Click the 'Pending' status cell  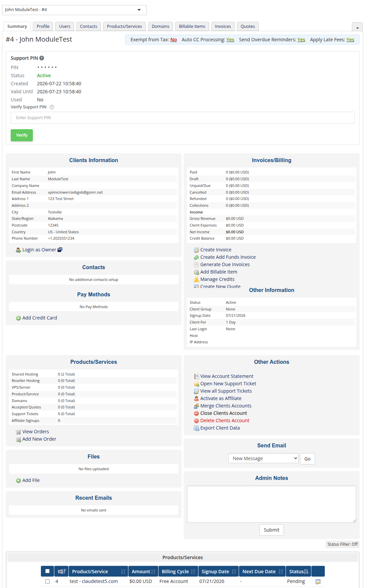click(x=296, y=581)
